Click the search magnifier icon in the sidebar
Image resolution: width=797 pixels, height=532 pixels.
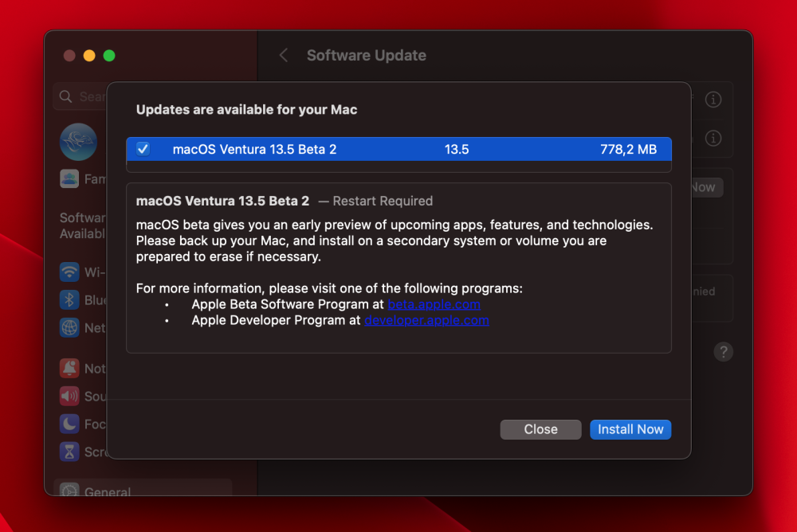pos(65,96)
